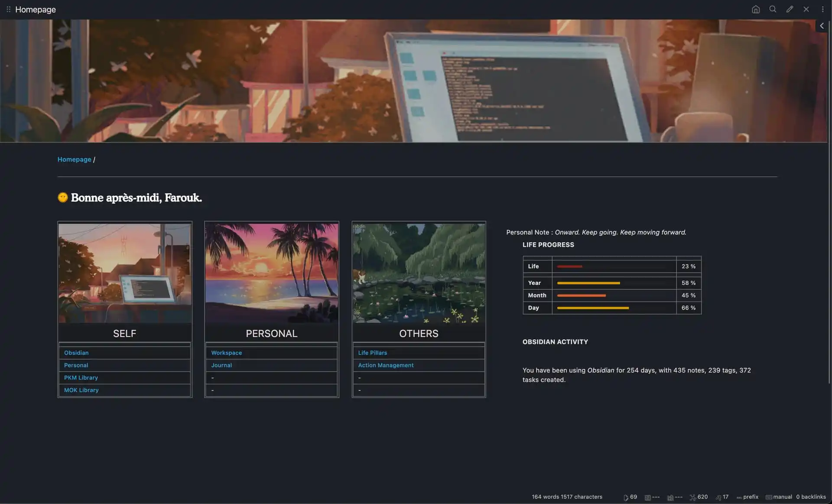
Task: Open the PKM Library link
Action: tap(81, 378)
